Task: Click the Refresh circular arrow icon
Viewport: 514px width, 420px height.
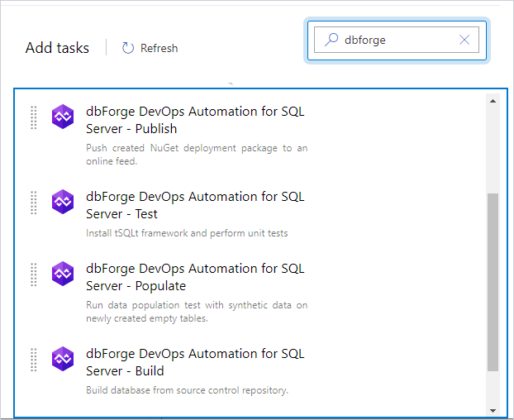Action: [x=127, y=48]
